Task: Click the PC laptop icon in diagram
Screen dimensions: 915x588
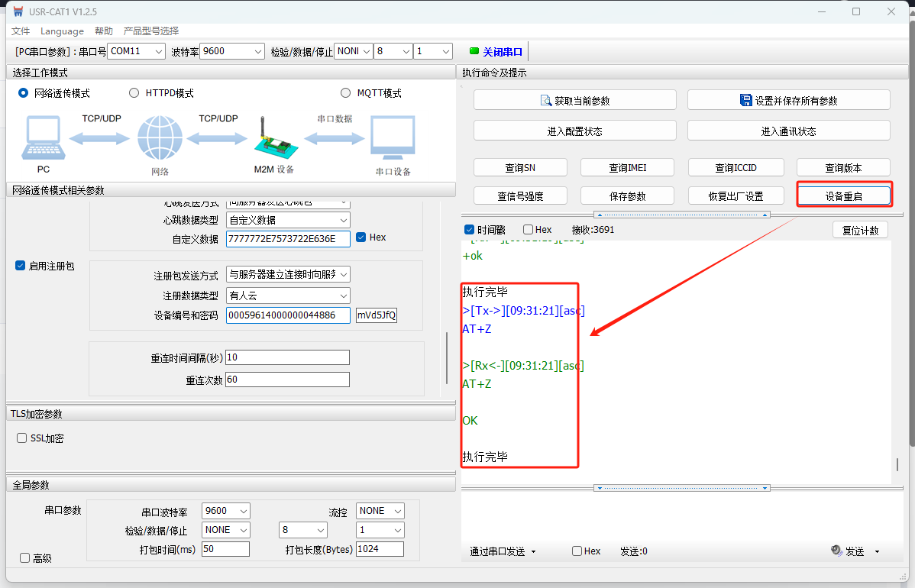Action: point(44,139)
